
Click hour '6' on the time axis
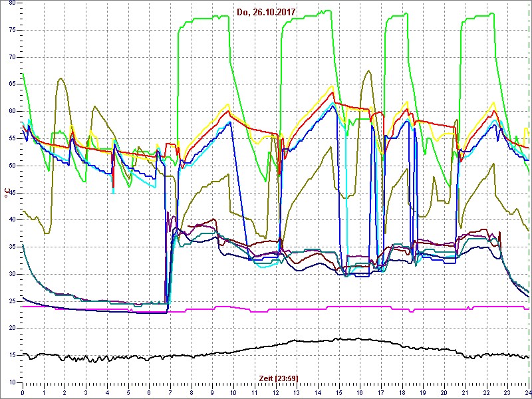tap(149, 392)
